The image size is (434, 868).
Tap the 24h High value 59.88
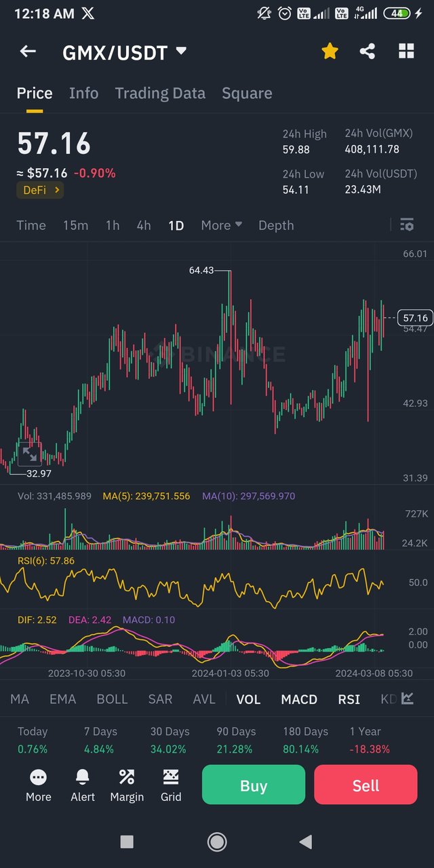click(296, 149)
